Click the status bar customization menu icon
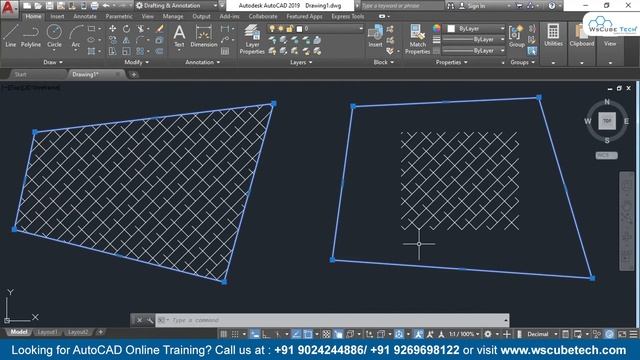The image size is (640, 360). (x=633, y=334)
